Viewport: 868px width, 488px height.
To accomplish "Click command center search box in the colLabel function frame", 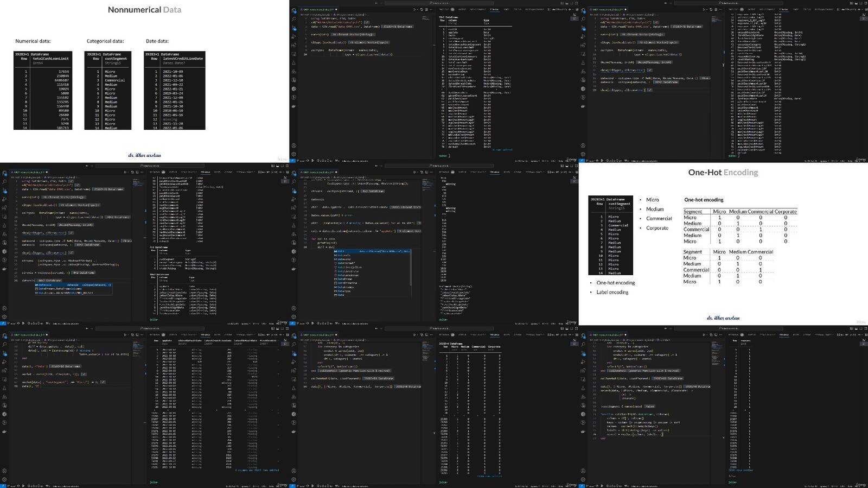I will (729, 328).
